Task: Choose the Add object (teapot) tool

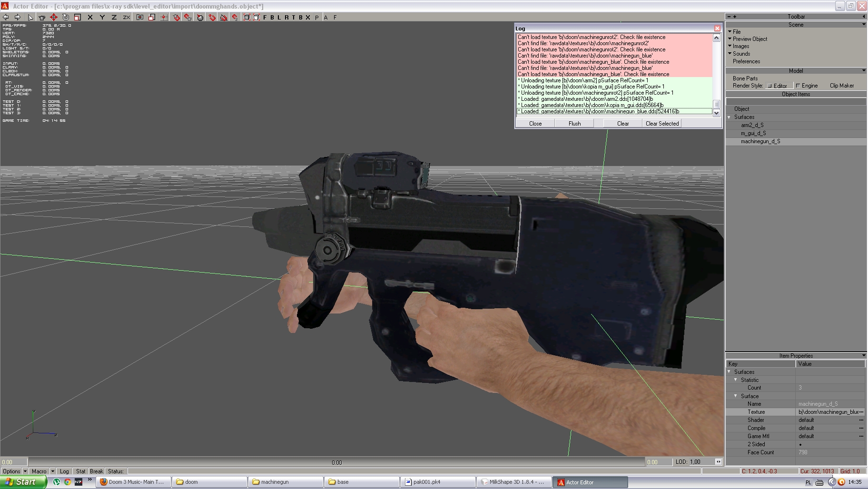Action: (42, 17)
